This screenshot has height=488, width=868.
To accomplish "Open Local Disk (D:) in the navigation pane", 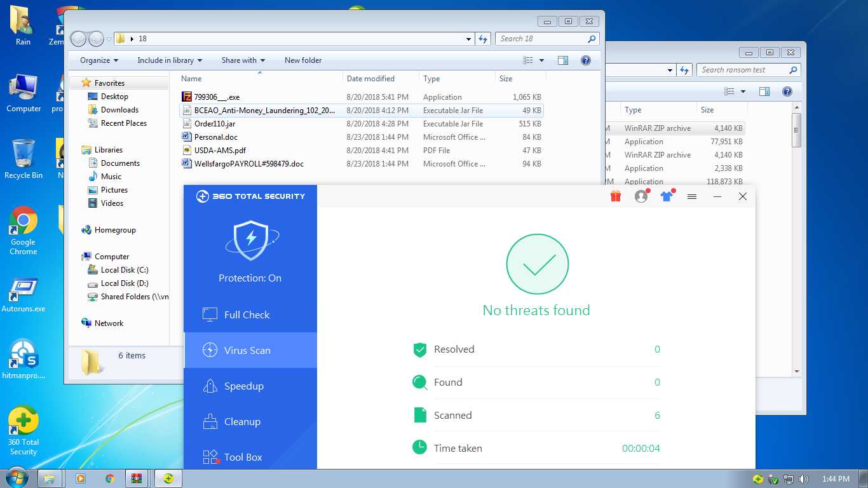I will (x=125, y=283).
